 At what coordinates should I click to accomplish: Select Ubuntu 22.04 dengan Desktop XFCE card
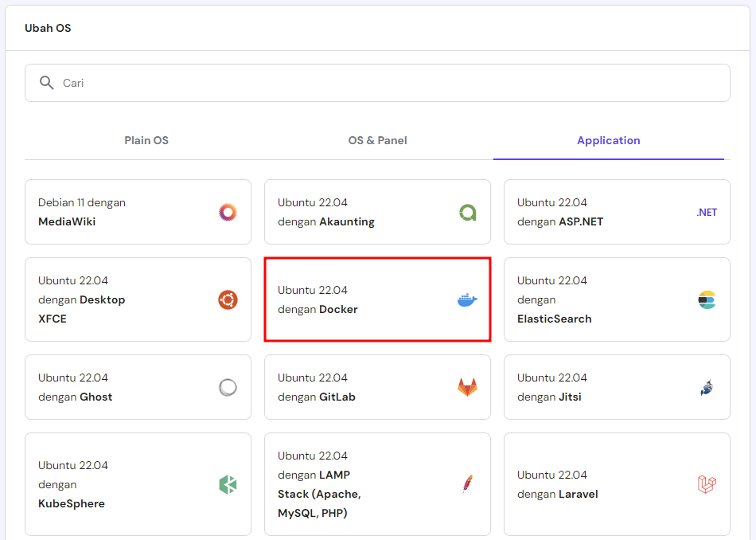pyautogui.click(x=138, y=299)
